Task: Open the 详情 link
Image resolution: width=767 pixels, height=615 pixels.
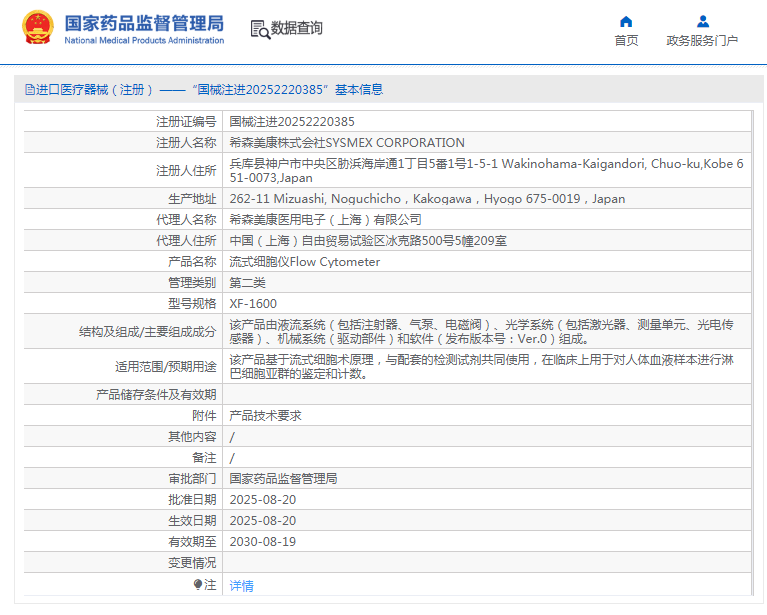Action: (x=242, y=585)
